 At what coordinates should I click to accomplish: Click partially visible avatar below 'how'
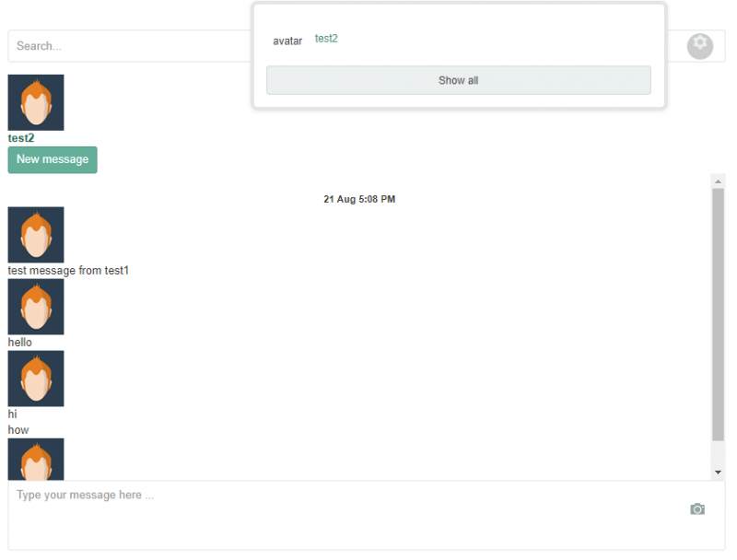[x=36, y=460]
